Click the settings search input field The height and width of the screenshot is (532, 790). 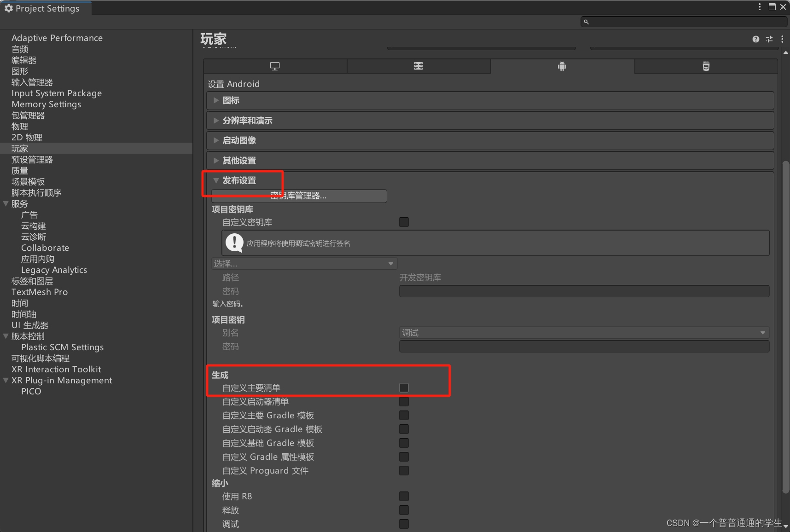684,22
